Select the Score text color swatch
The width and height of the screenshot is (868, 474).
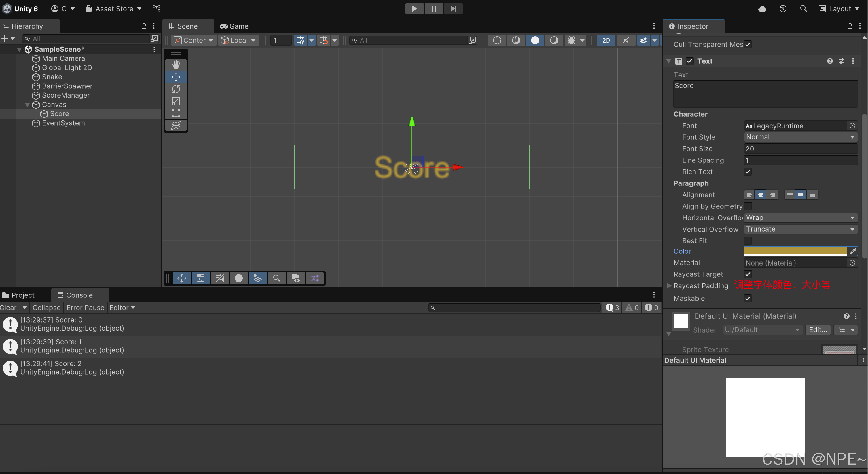pyautogui.click(x=795, y=251)
